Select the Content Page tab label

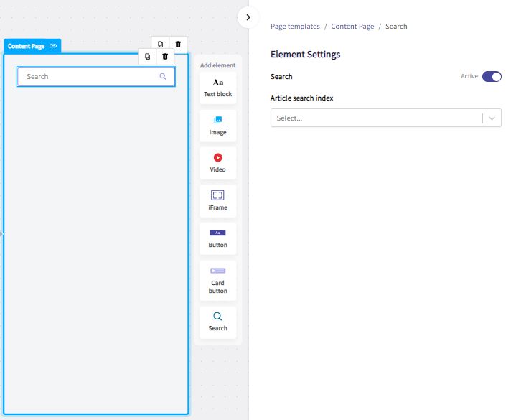pyautogui.click(x=26, y=46)
